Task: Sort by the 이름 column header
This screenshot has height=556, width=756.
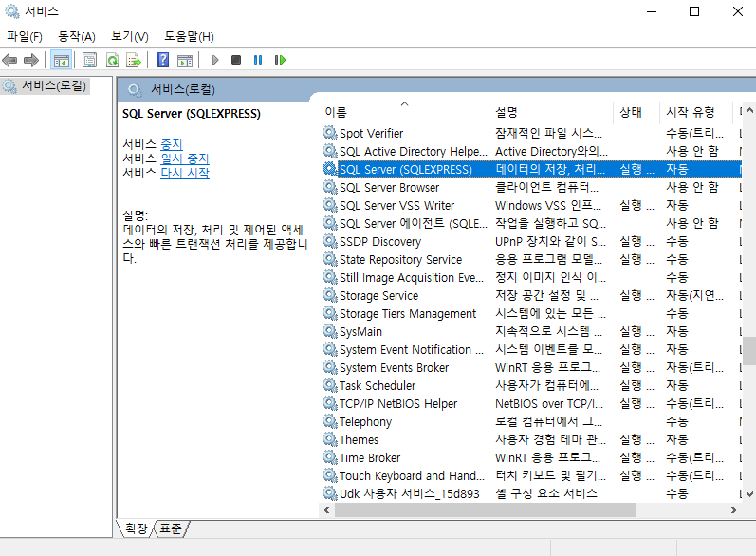Action: coord(404,112)
